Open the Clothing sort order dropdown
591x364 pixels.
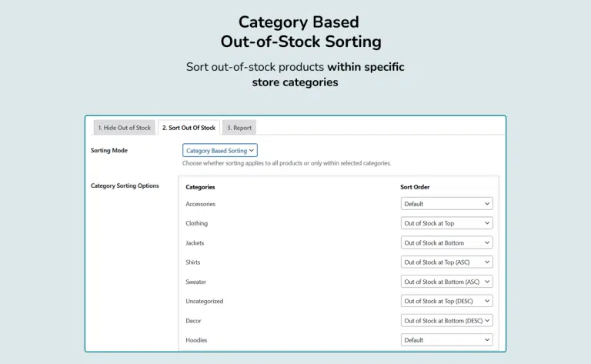pyautogui.click(x=446, y=223)
